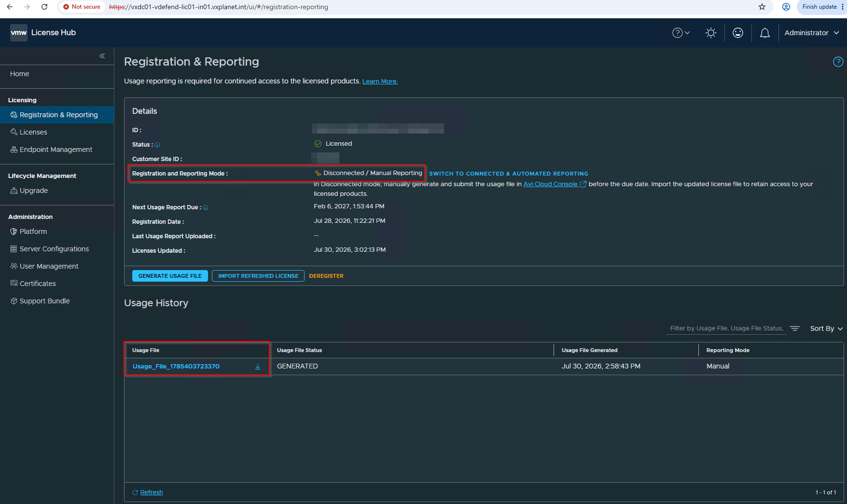Open Usage_File_1785403723370 link
847x504 pixels.
pyautogui.click(x=176, y=367)
